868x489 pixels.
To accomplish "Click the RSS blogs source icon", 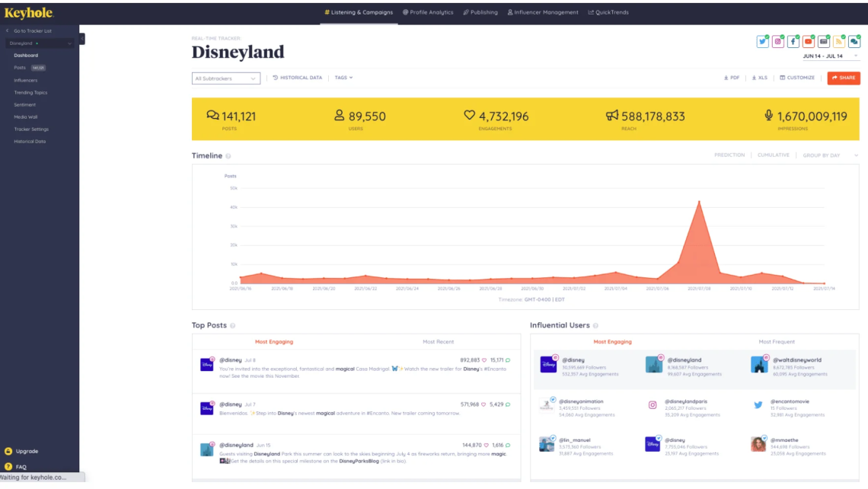I will [x=838, y=42].
